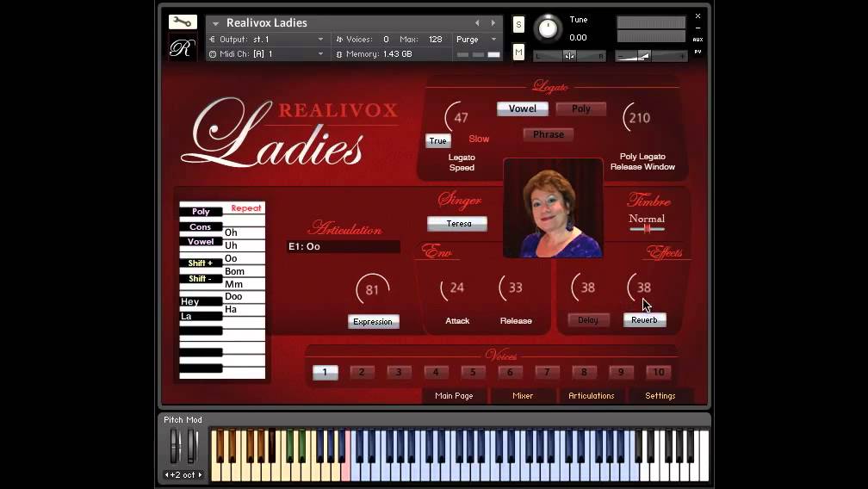Click the Tune knob

click(x=548, y=28)
